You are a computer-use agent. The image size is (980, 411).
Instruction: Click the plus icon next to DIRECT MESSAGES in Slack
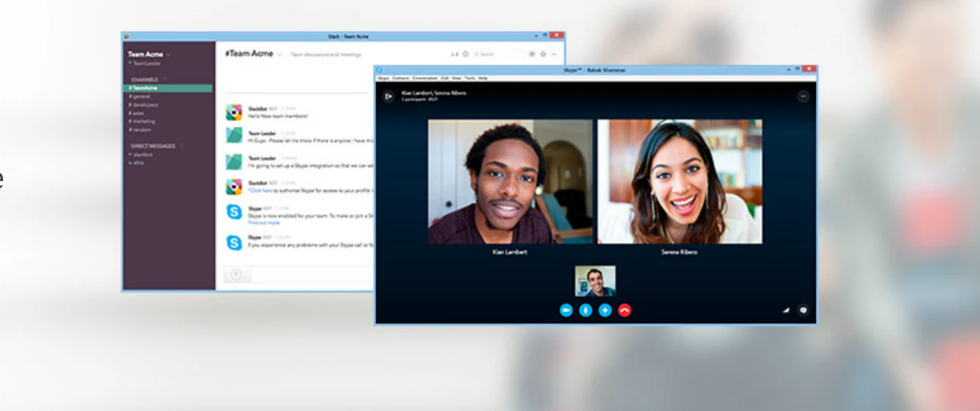click(182, 146)
